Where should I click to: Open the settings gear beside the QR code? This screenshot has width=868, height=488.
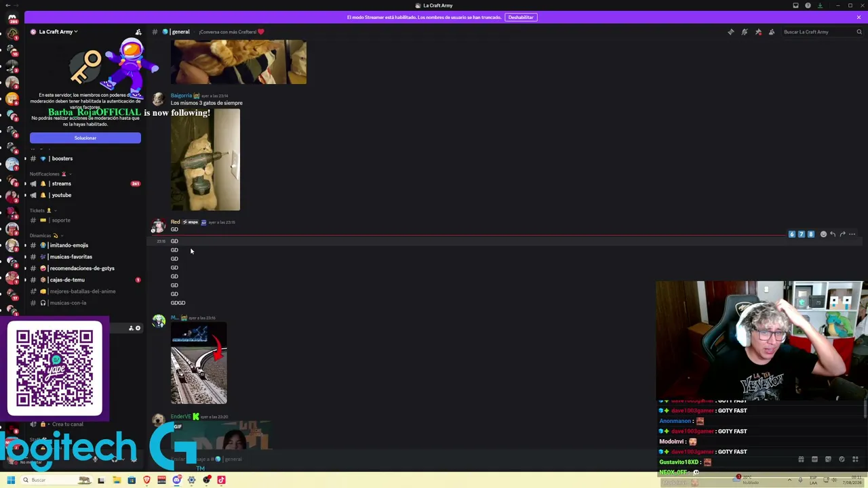138,328
